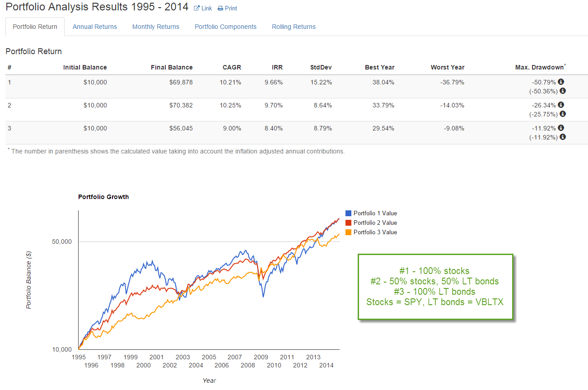Select the Portfolio Return tab
Image resolution: width=588 pixels, height=390 pixels.
(x=35, y=27)
